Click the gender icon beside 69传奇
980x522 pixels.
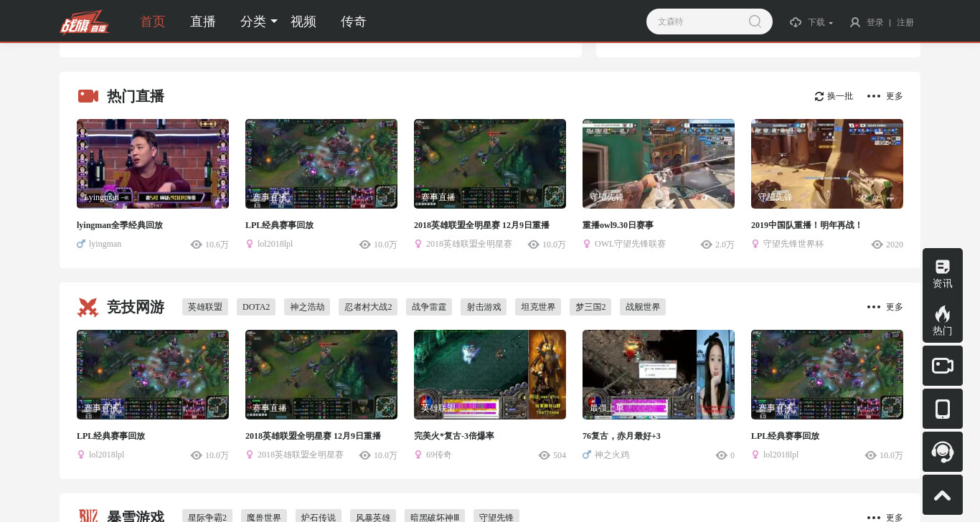click(418, 455)
